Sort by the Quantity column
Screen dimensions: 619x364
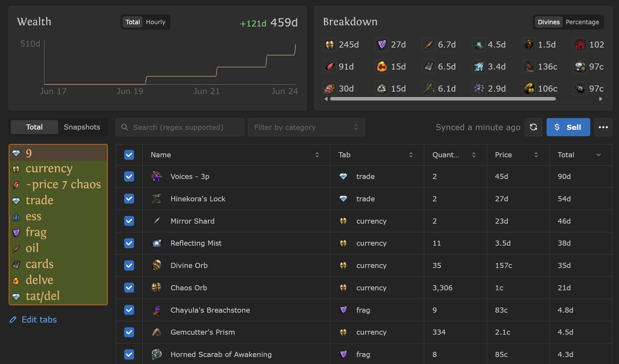pyautogui.click(x=455, y=155)
